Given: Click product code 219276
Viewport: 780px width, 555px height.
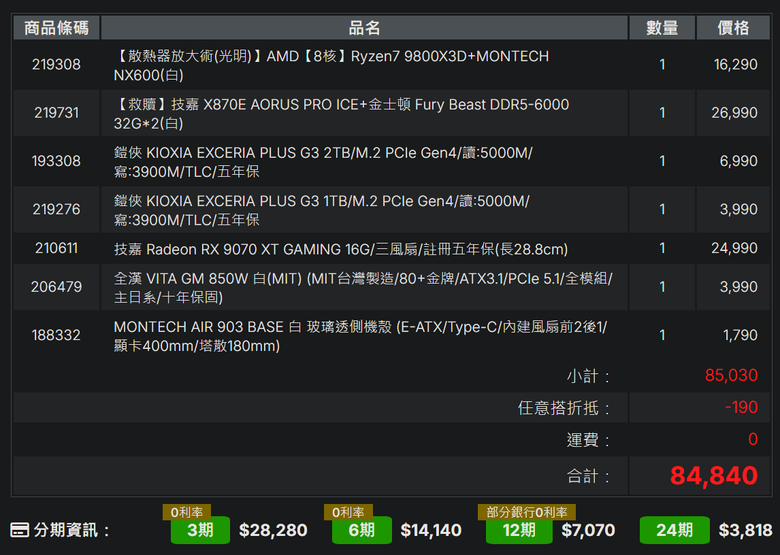Looking at the screenshot, I should [56, 209].
